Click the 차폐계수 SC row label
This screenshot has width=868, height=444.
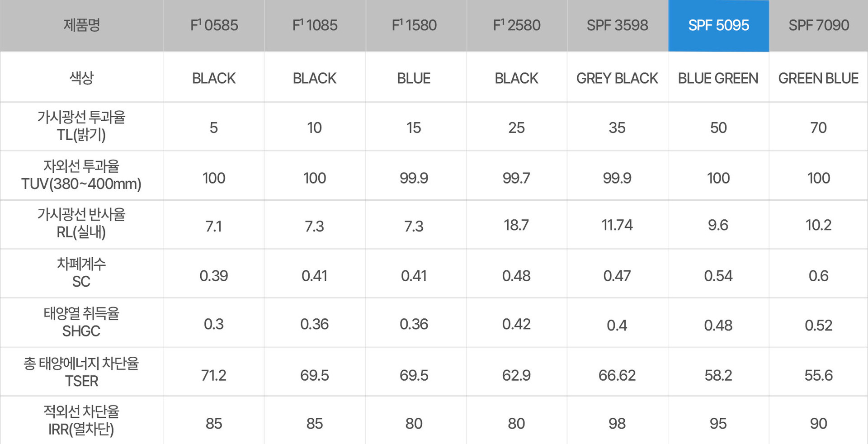coord(82,273)
